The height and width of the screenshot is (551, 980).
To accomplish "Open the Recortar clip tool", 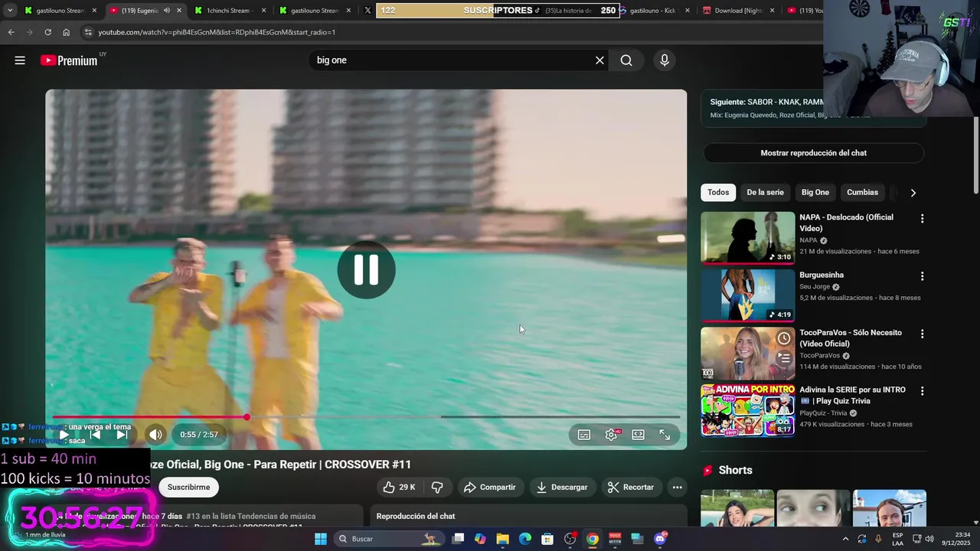I will coord(631,487).
